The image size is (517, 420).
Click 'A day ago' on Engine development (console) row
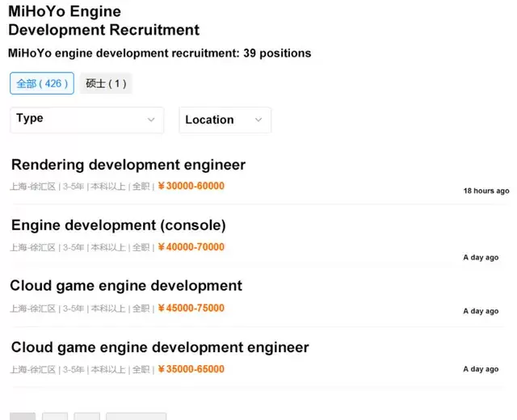point(481,258)
